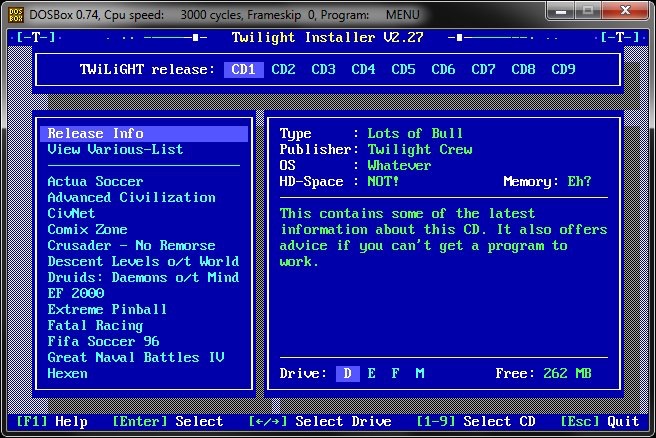The height and width of the screenshot is (438, 656).
Task: Select drive E
Action: [x=372, y=374]
